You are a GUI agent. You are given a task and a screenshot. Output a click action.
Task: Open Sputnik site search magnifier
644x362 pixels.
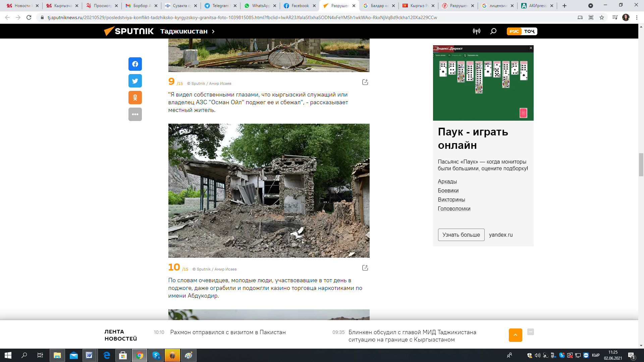pos(493,31)
